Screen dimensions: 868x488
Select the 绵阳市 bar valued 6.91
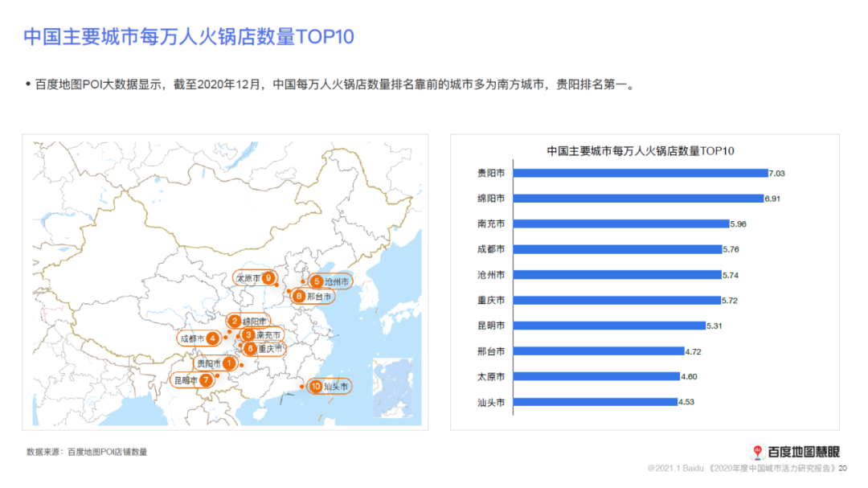(x=637, y=198)
